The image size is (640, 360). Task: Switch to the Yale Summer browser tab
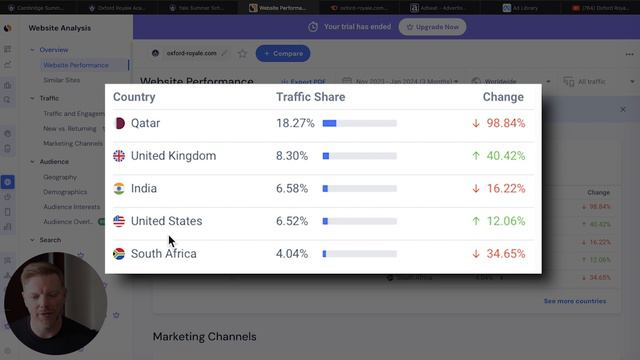coord(197,8)
